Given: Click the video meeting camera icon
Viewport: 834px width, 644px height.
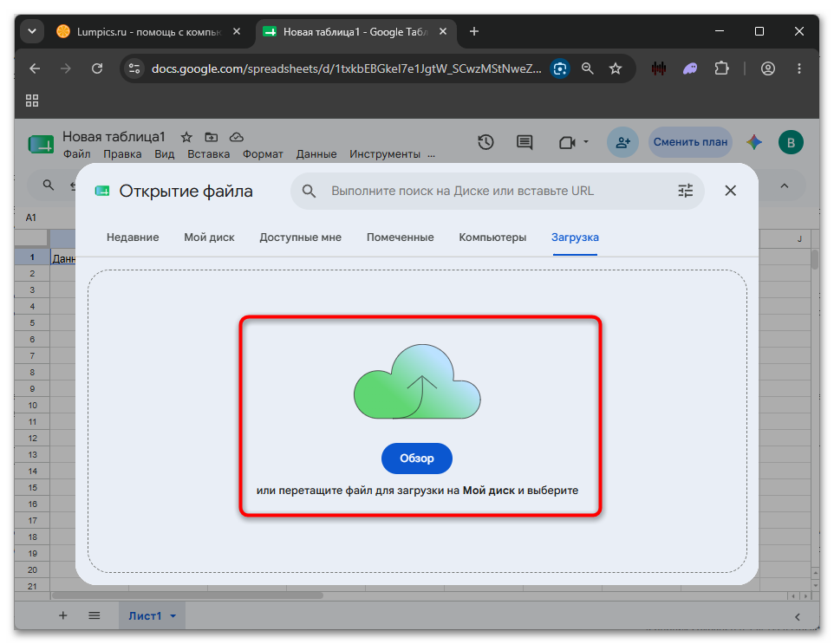Looking at the screenshot, I should 567,142.
